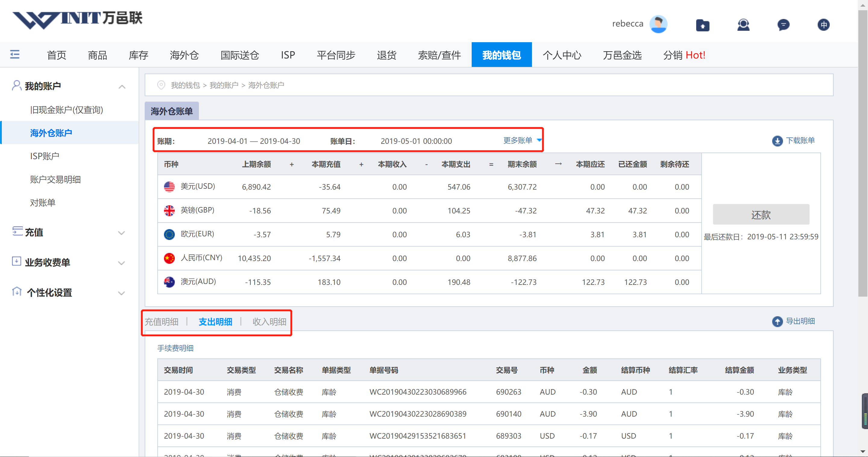Click 我的账户 in breadcrumb
This screenshot has width=868, height=457.
[x=224, y=85]
